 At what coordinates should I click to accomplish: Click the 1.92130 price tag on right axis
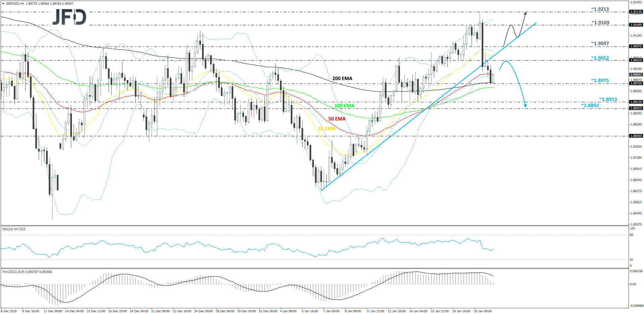[637, 11]
